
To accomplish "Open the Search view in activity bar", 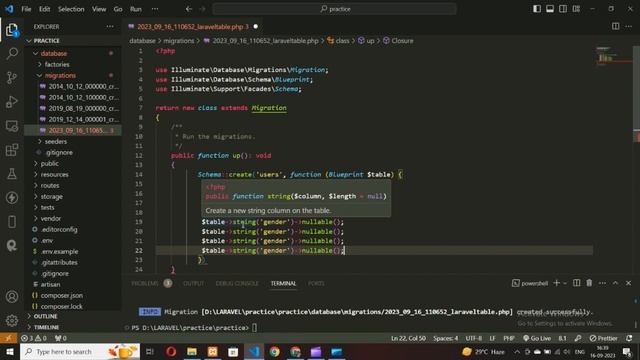I will pos(12,53).
